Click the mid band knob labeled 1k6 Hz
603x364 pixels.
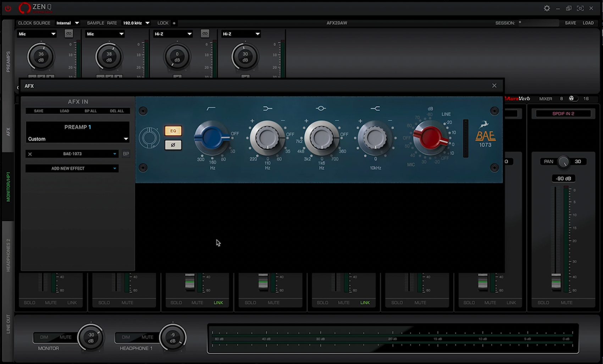321,138
